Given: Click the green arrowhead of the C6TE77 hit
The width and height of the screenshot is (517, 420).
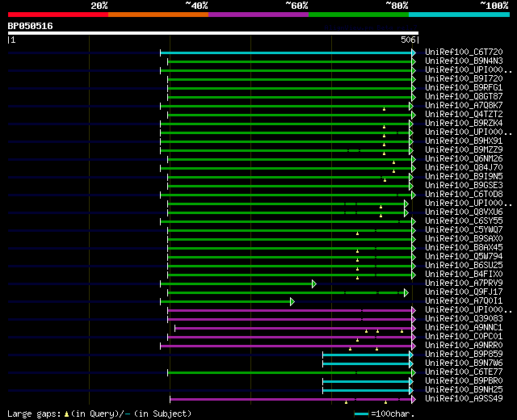Looking at the screenshot, I should click(414, 373).
